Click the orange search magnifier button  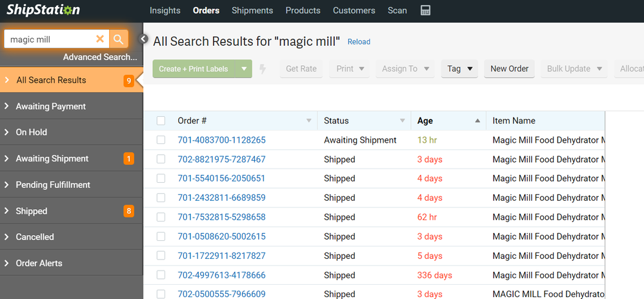tap(118, 39)
